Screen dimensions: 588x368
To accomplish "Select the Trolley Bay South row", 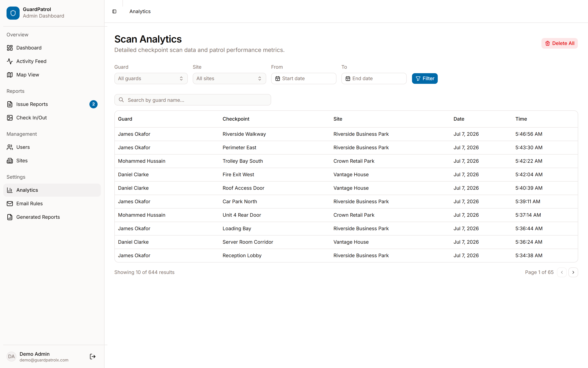I will click(x=346, y=161).
